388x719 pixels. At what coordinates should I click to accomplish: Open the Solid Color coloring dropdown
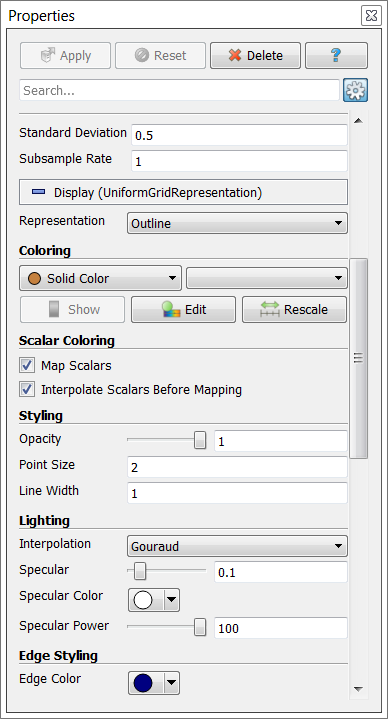coord(100,278)
